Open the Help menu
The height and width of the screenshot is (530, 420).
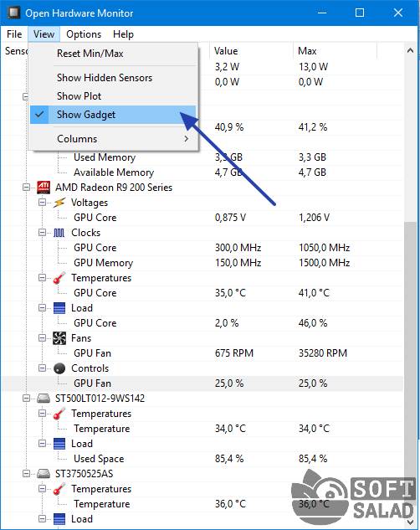coord(123,34)
